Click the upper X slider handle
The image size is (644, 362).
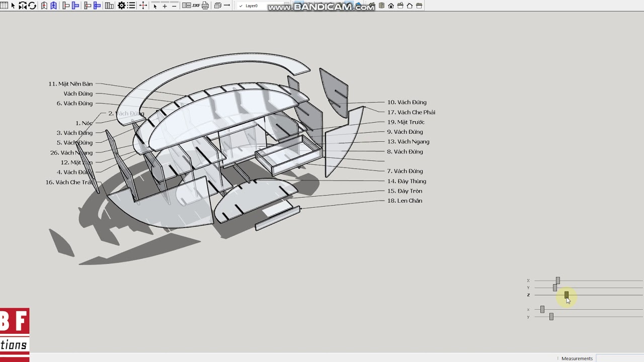557,281
